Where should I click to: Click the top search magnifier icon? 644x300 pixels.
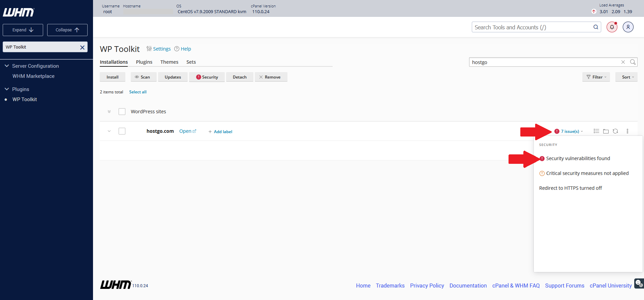click(596, 27)
